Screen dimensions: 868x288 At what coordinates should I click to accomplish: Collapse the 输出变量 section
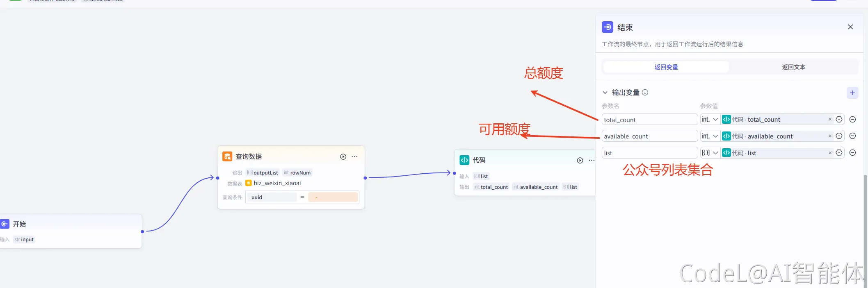tap(605, 93)
